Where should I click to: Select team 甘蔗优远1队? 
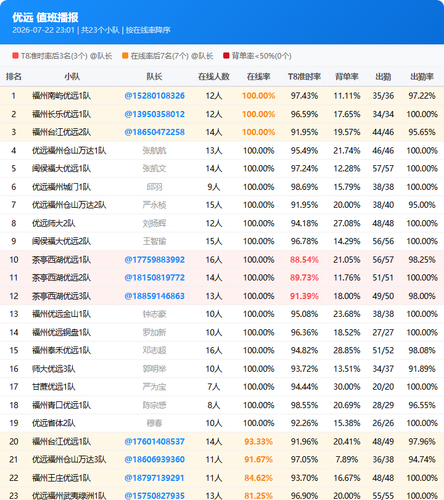pyautogui.click(x=54, y=387)
